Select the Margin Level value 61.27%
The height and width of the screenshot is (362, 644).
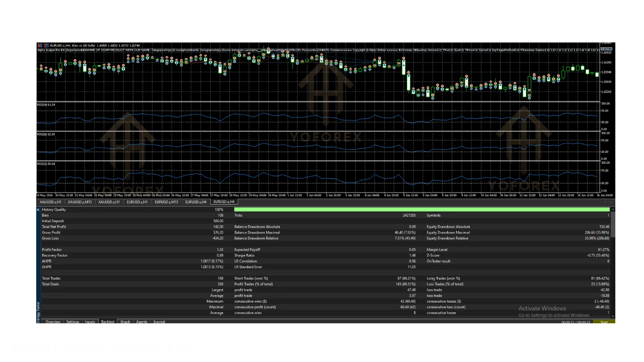603,250
